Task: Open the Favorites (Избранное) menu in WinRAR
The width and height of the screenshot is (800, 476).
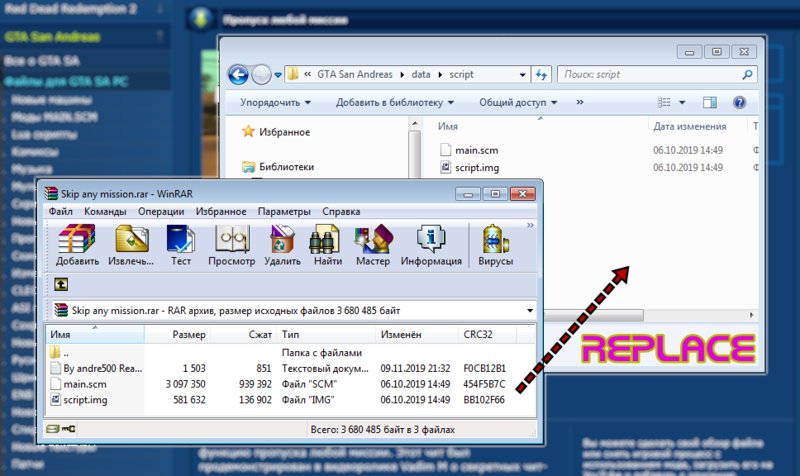Action: click(x=221, y=211)
